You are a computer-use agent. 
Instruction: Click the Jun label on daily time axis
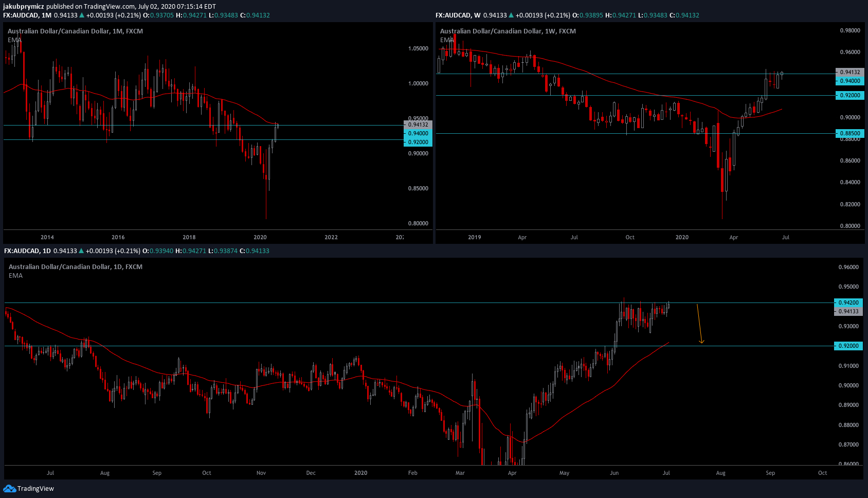pyautogui.click(x=614, y=473)
